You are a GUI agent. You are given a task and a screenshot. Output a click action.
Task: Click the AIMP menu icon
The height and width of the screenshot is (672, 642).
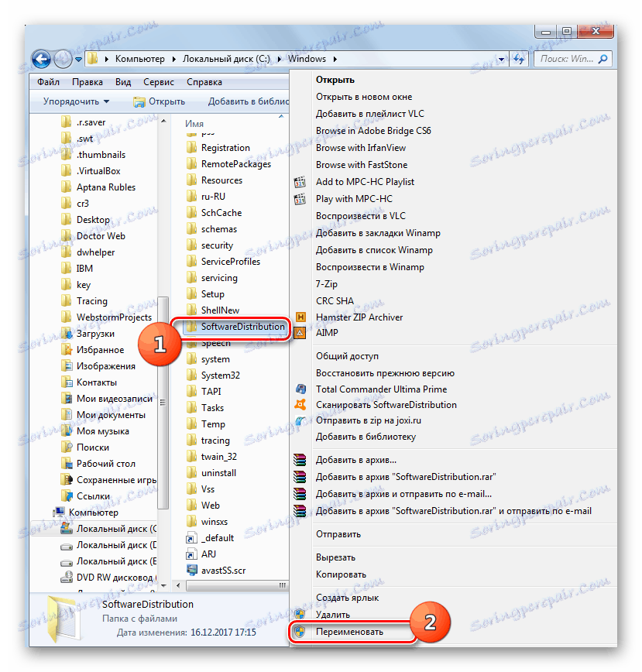(300, 333)
